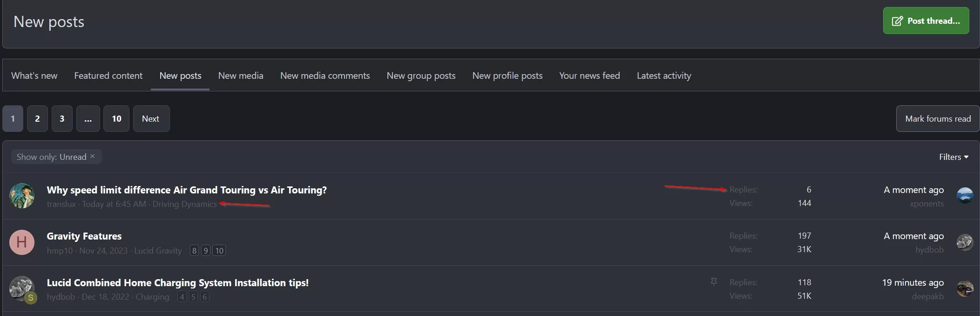Image resolution: width=980 pixels, height=316 pixels.
Task: Go to page 3 of results
Action: (62, 119)
